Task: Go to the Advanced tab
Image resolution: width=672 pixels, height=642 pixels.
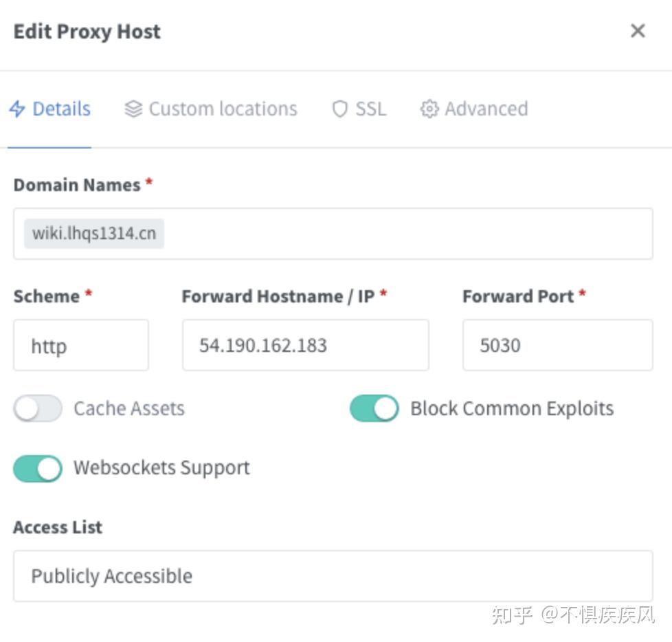Action: tap(474, 109)
